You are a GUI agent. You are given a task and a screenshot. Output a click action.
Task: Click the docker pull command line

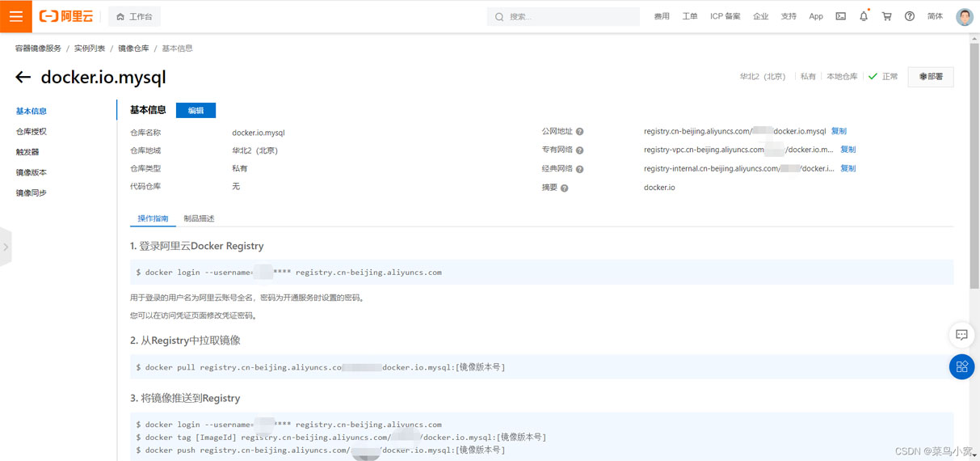coord(321,367)
